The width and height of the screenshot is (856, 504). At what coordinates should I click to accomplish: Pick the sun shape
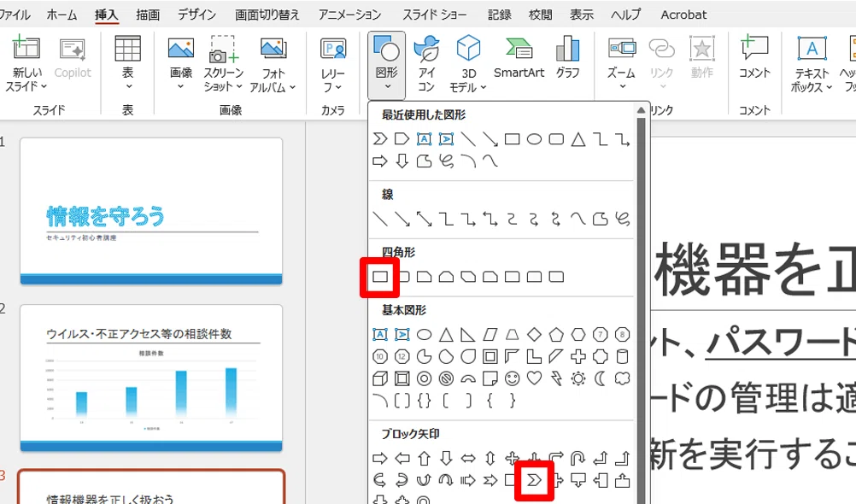coord(578,378)
